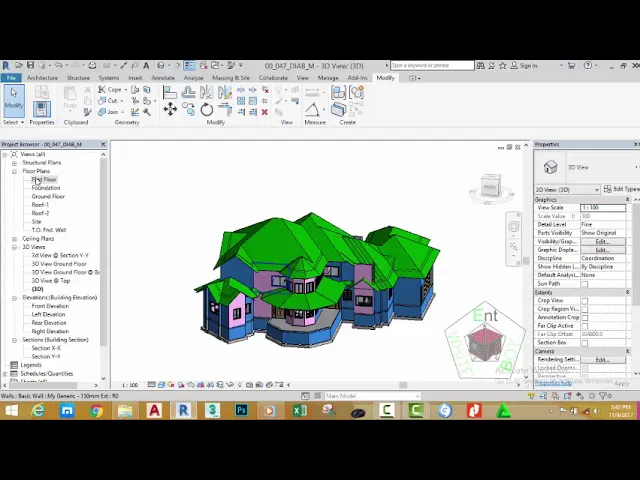The height and width of the screenshot is (480, 640).
Task: Click the Text 'A' icon in quick access toolbar
Action: pyautogui.click(x=146, y=65)
